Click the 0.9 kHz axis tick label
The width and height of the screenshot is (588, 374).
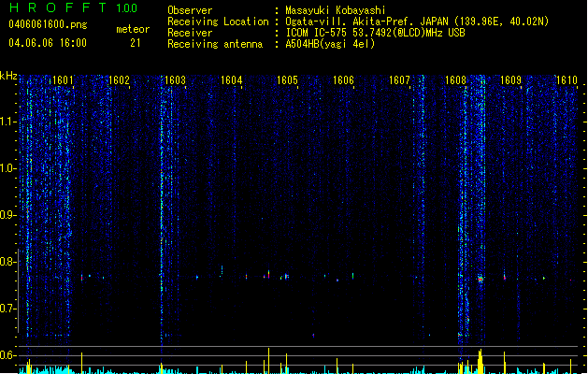tap(7, 215)
